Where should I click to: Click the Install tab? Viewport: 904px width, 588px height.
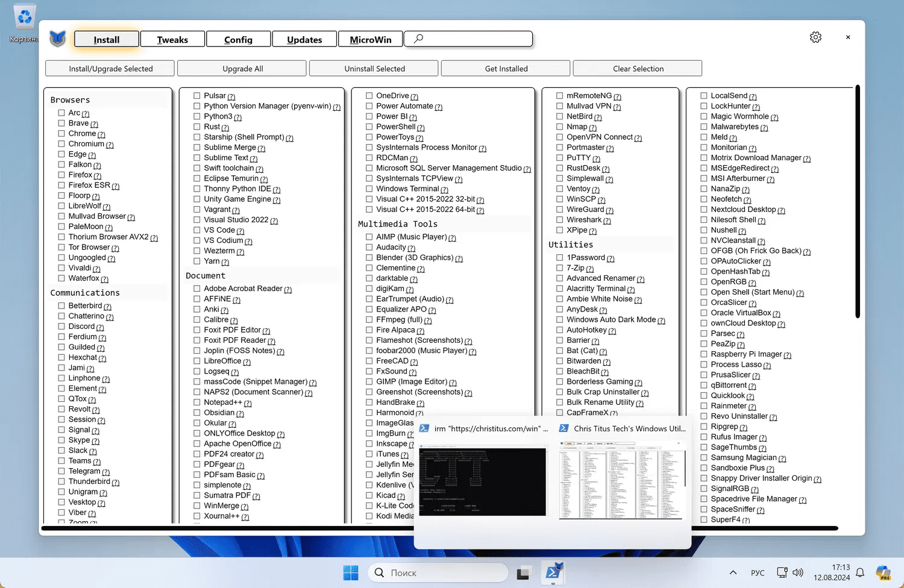click(107, 39)
